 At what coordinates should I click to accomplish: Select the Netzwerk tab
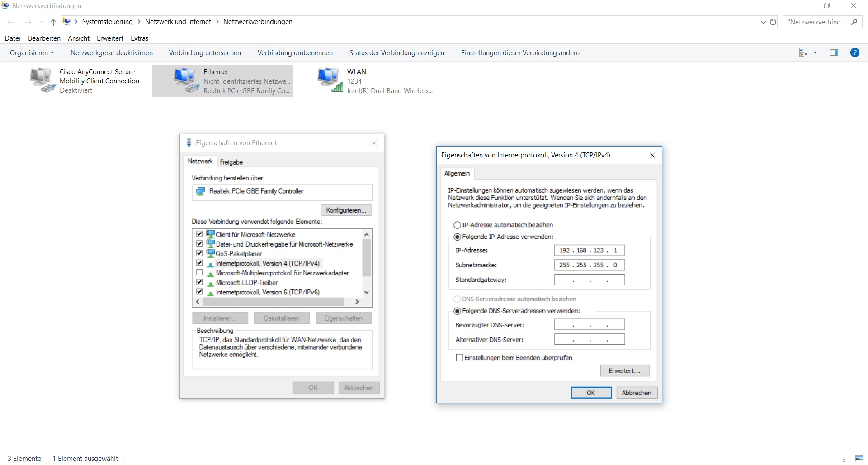click(200, 161)
